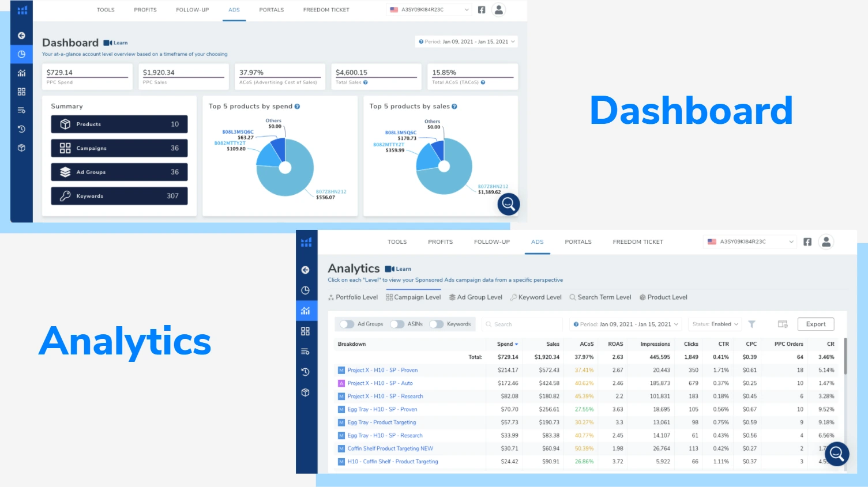The height and width of the screenshot is (487, 868).
Task: Enable the ASINs toggle
Action: click(397, 324)
